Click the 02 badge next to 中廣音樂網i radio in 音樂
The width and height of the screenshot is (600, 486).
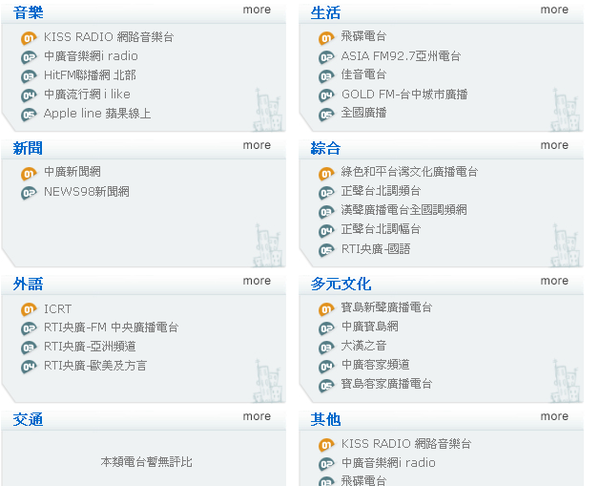point(29,57)
